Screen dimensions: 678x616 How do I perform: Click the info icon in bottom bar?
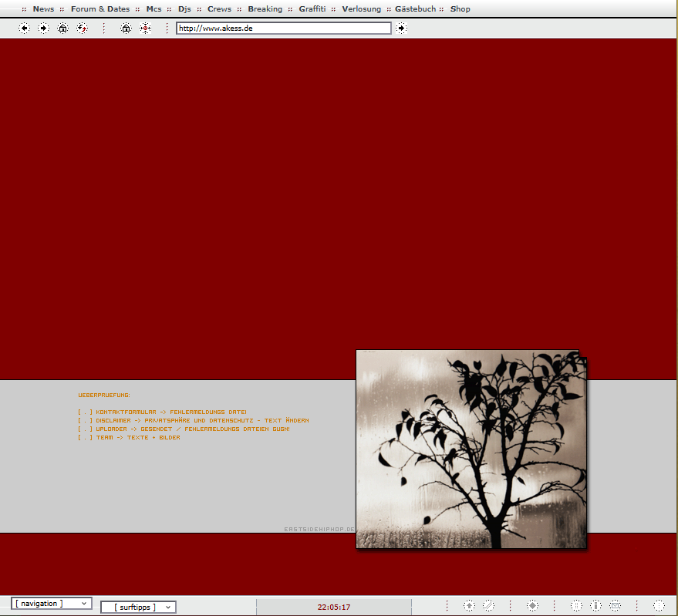595,606
